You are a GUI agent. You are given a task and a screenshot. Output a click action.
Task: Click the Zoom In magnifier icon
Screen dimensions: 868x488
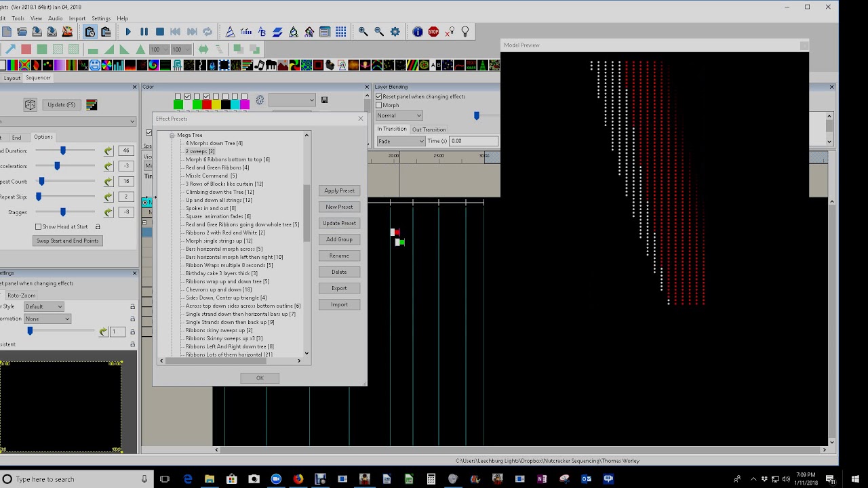click(x=363, y=32)
